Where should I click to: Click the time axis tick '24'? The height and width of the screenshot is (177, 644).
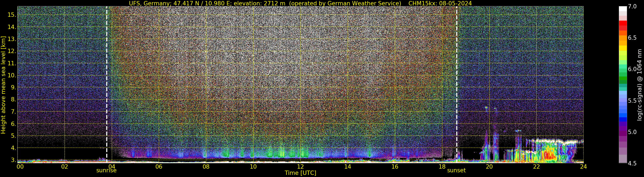pyautogui.click(x=583, y=166)
